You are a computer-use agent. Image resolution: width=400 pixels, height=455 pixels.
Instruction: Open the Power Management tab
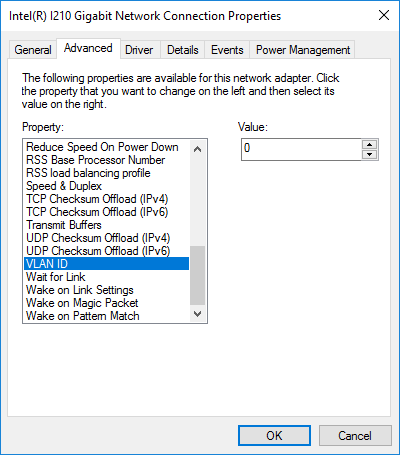coord(303,50)
